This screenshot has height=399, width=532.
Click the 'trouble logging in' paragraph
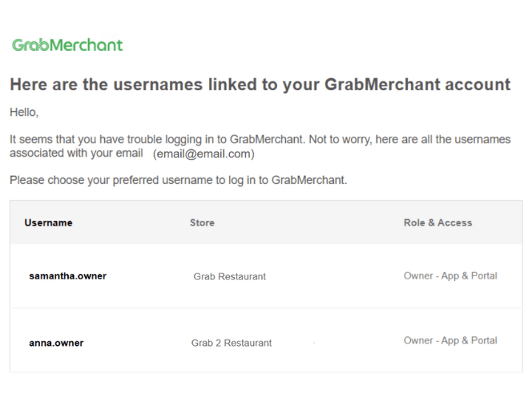[x=260, y=146]
